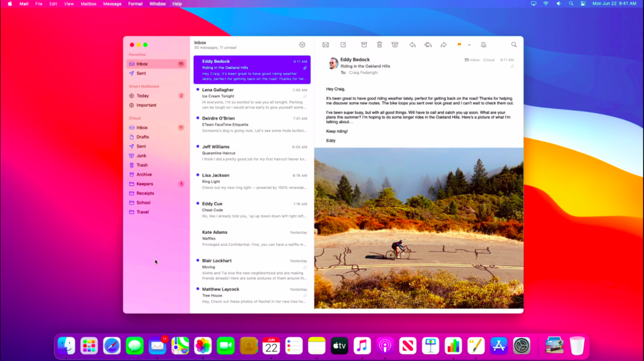The width and height of the screenshot is (644, 361).
Task: Open the Drafts mailbox
Action: click(156, 136)
